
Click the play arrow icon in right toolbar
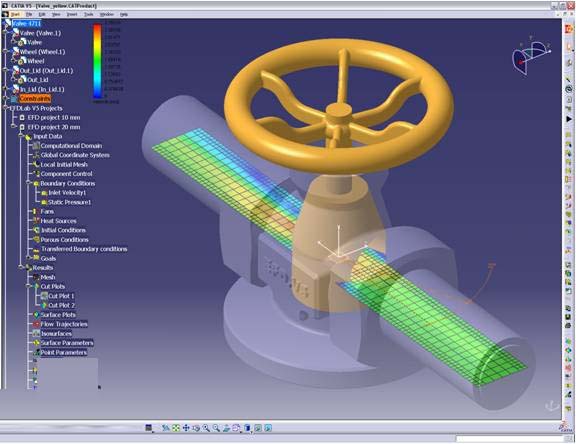tap(569, 119)
